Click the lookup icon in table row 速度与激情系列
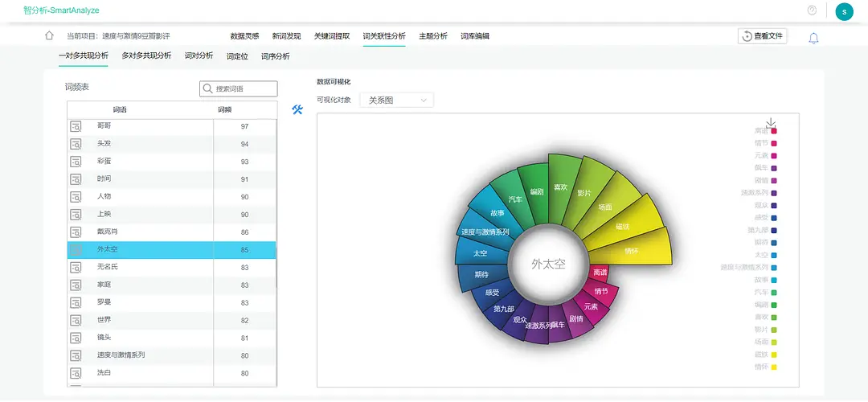 (76, 355)
